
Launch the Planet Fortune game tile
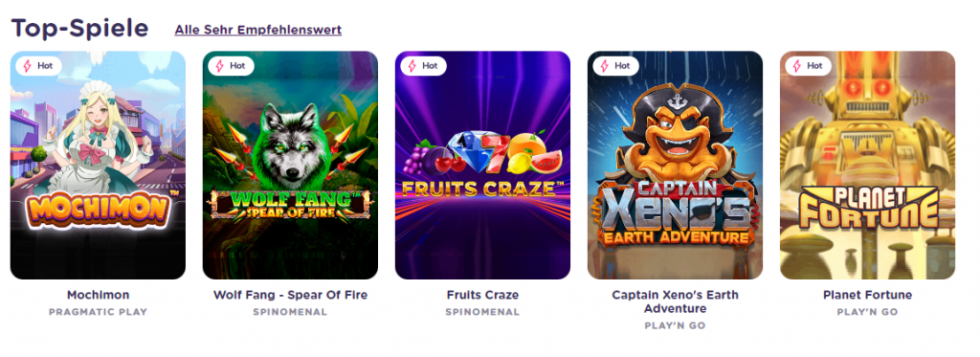pos(867,165)
